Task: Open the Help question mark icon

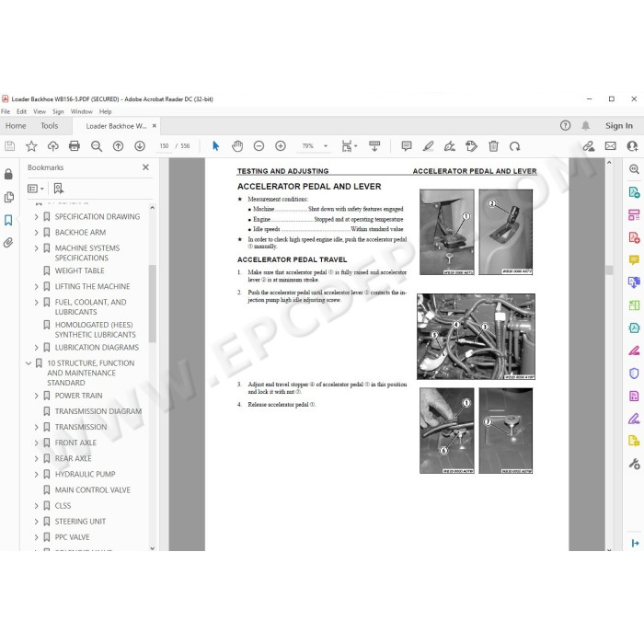Action: pos(565,126)
